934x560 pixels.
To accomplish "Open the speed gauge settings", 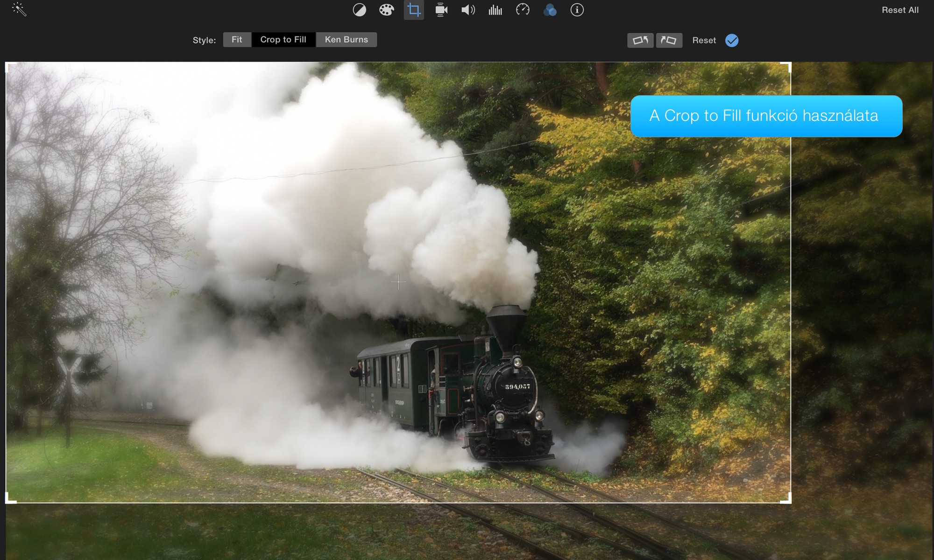I will [523, 10].
